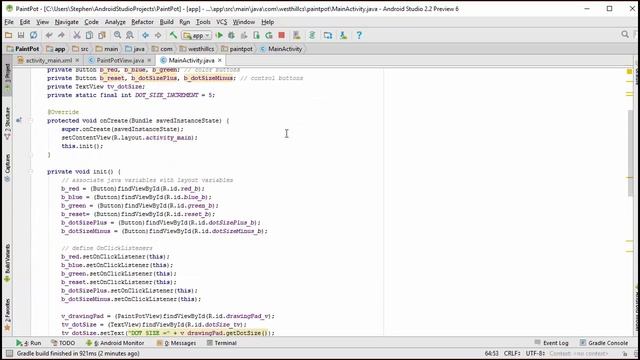Click the Find magnifier icon
640x360 pixels.
click(118, 36)
